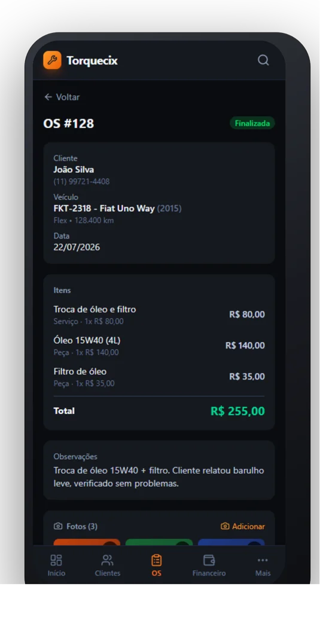The height and width of the screenshot is (644, 335).
Task: Open the Clientes tab icon
Action: pos(107,560)
